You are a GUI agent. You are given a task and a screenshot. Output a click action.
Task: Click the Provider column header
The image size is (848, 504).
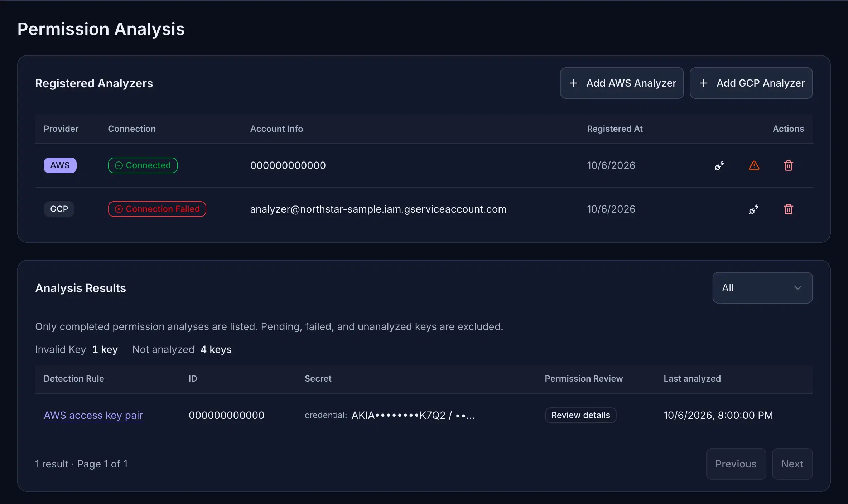[x=61, y=129]
